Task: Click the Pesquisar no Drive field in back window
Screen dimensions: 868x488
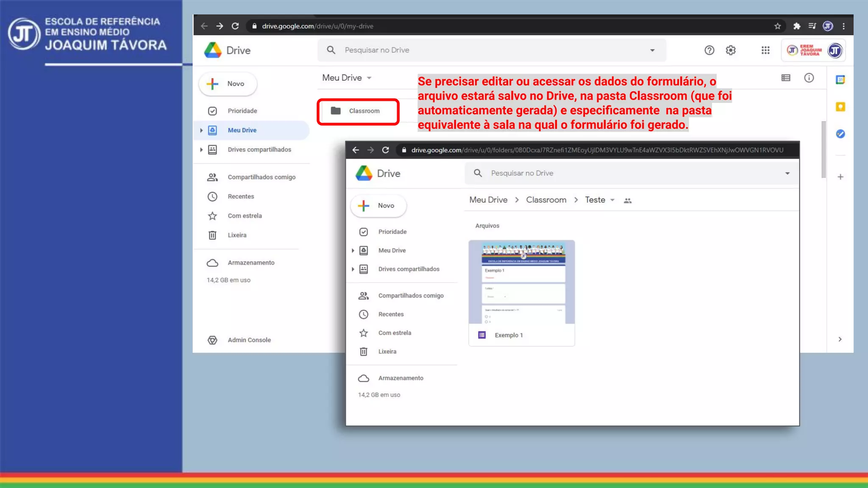Action: [x=492, y=50]
